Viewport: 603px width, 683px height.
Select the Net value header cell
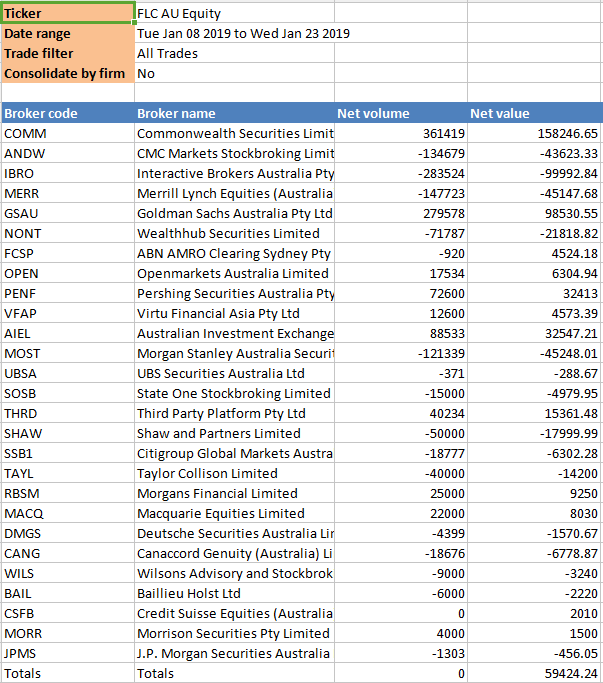click(535, 113)
